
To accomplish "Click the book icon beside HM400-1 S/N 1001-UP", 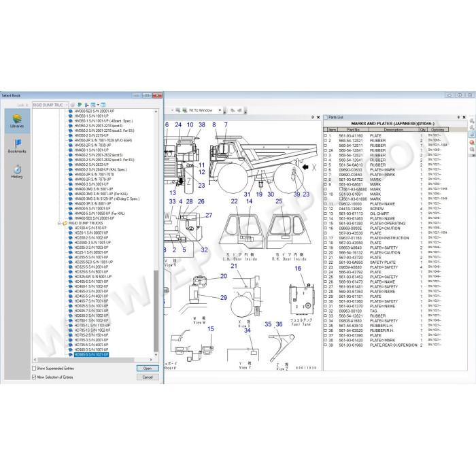I will [71, 150].
